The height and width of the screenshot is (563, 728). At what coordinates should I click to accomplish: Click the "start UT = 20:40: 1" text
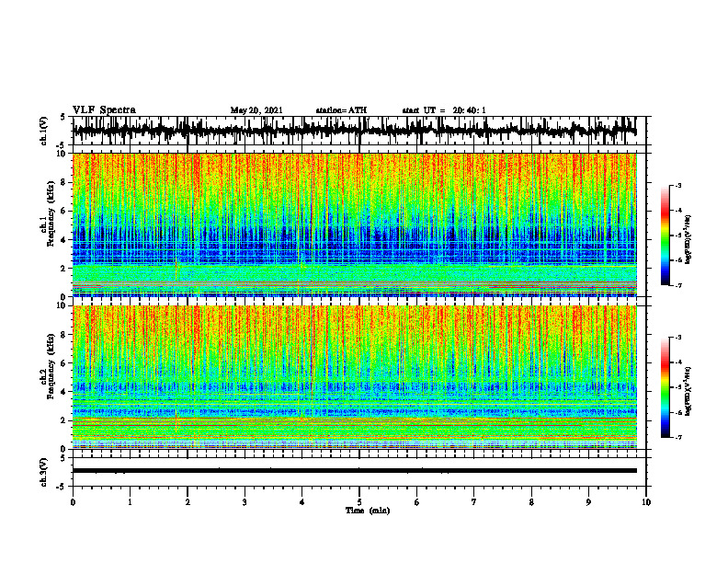[444, 110]
